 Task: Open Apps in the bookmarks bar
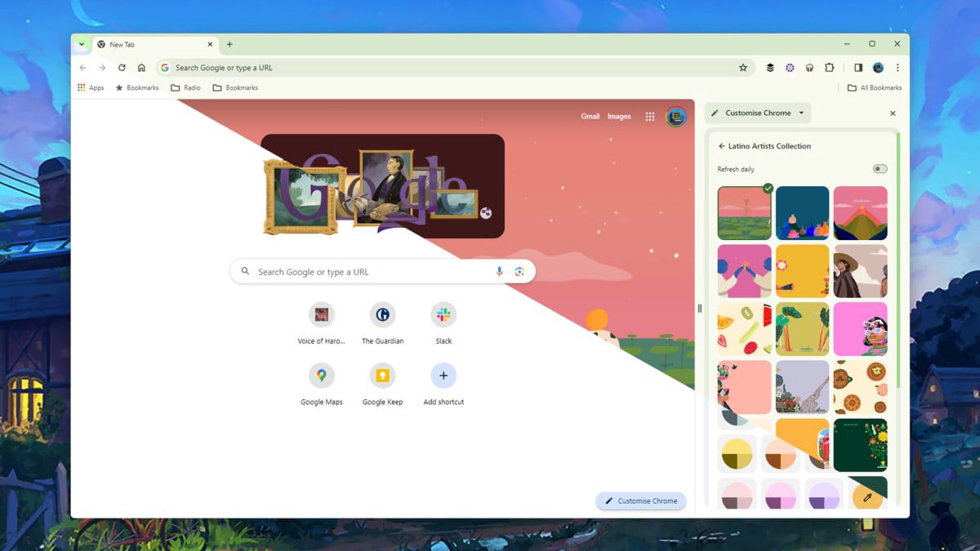click(x=91, y=87)
